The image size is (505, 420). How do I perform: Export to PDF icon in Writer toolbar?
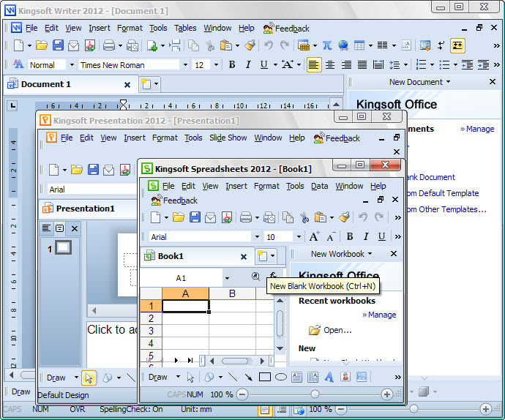(90, 45)
